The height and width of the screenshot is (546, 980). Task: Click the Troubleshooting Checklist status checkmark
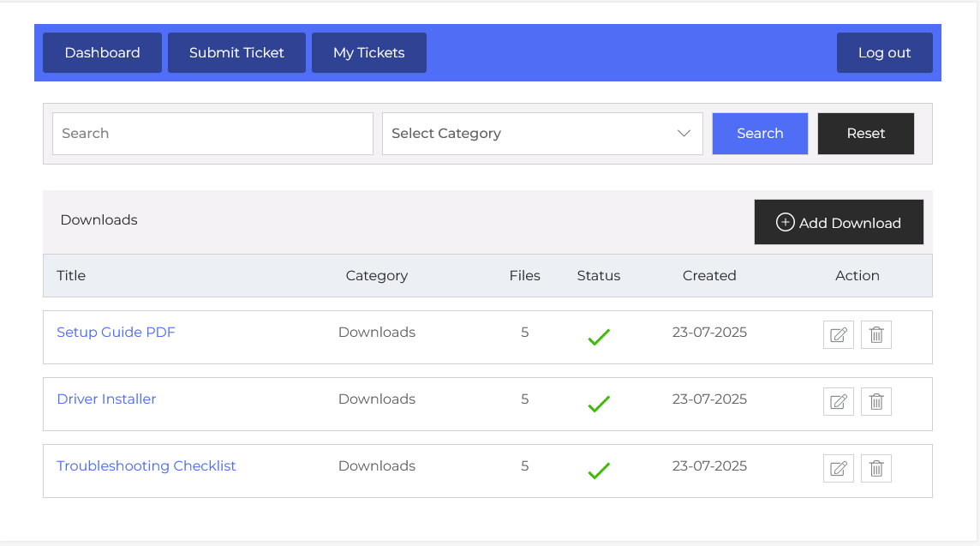click(599, 471)
